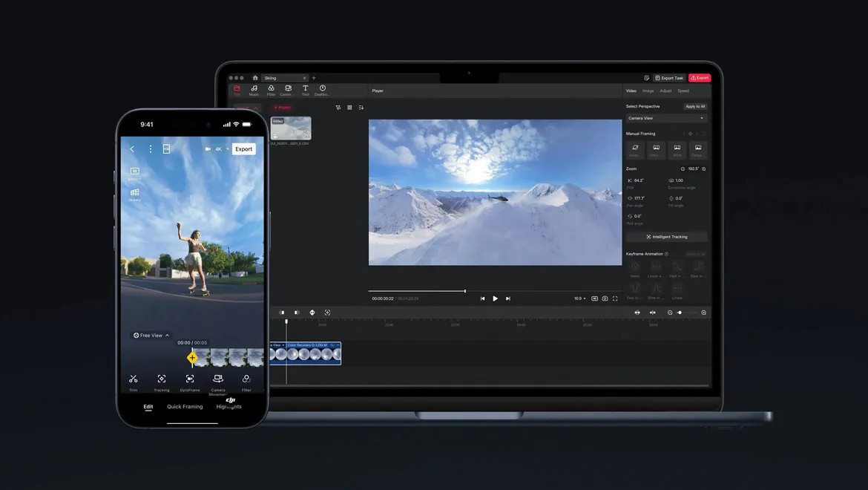This screenshot has height=490, width=868.
Task: Open the 16:9 aspect ratio dropdown in the player
Action: click(x=579, y=298)
